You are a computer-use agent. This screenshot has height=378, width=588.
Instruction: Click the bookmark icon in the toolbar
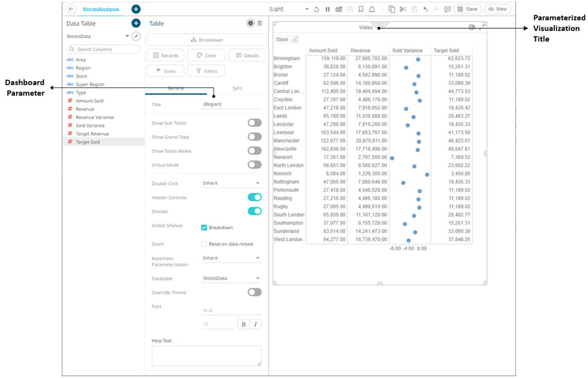(361, 9)
